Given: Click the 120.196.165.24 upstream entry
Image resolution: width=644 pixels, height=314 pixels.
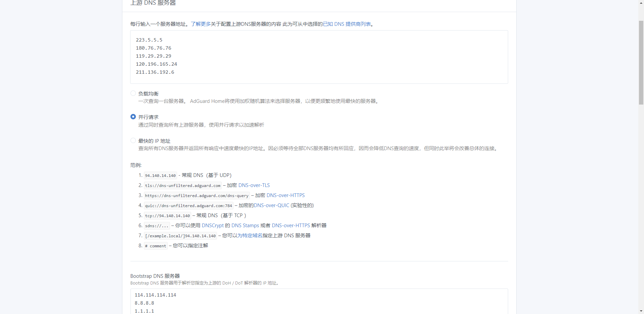Looking at the screenshot, I should (156, 64).
